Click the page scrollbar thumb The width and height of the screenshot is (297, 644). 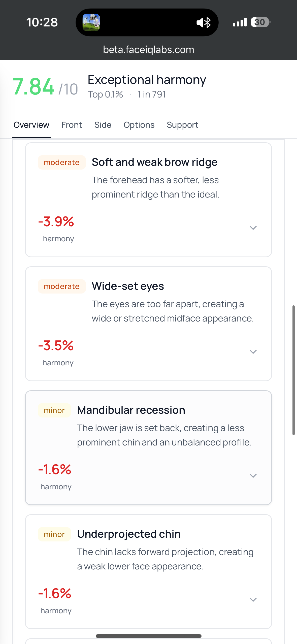pyautogui.click(x=293, y=370)
